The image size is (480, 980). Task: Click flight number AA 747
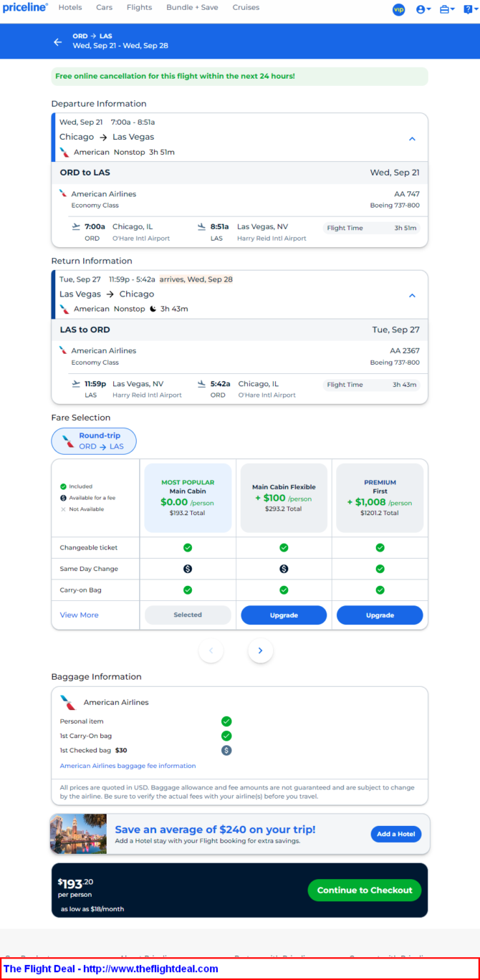407,193
